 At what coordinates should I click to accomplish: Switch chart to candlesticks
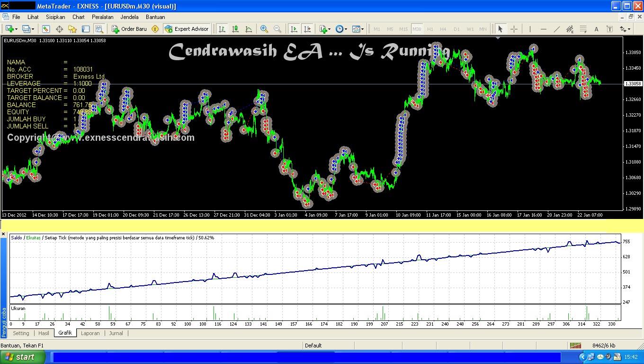[x=235, y=29]
